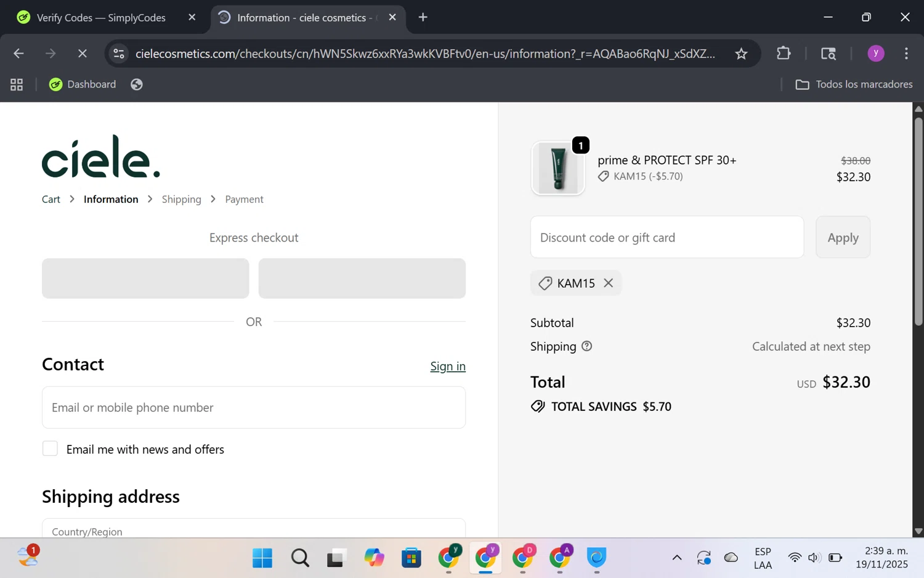Open the Chrome three-dot menu

point(906,54)
